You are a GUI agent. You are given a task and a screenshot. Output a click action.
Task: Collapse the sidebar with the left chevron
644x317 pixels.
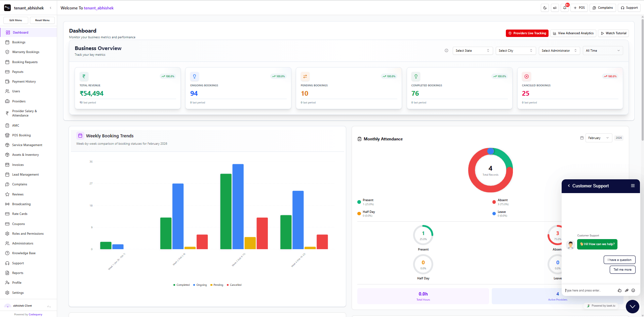[50, 7]
